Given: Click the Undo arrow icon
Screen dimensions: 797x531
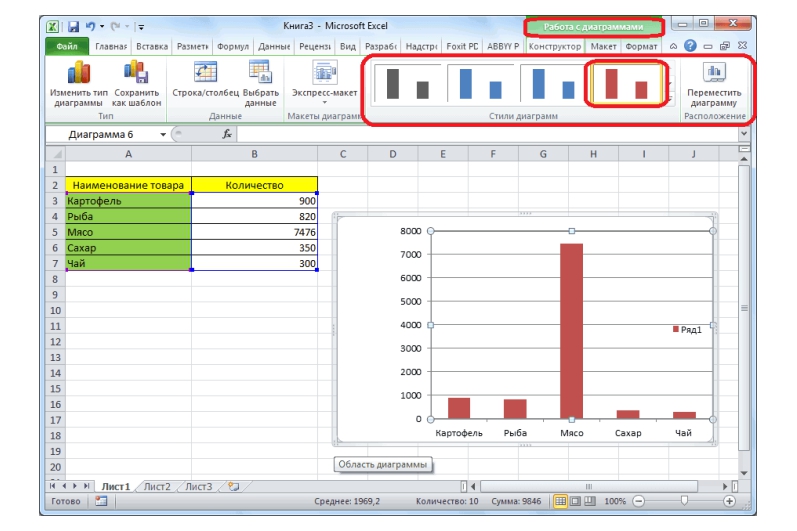Looking at the screenshot, I should pos(90,26).
